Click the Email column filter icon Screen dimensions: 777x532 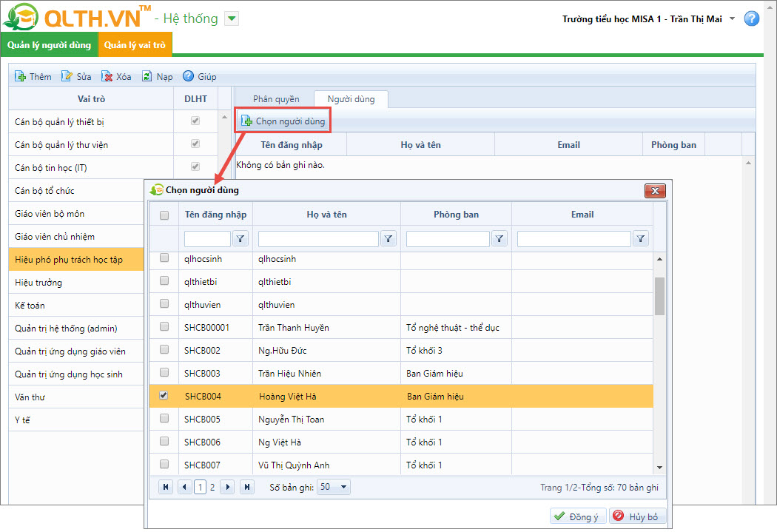tap(641, 238)
